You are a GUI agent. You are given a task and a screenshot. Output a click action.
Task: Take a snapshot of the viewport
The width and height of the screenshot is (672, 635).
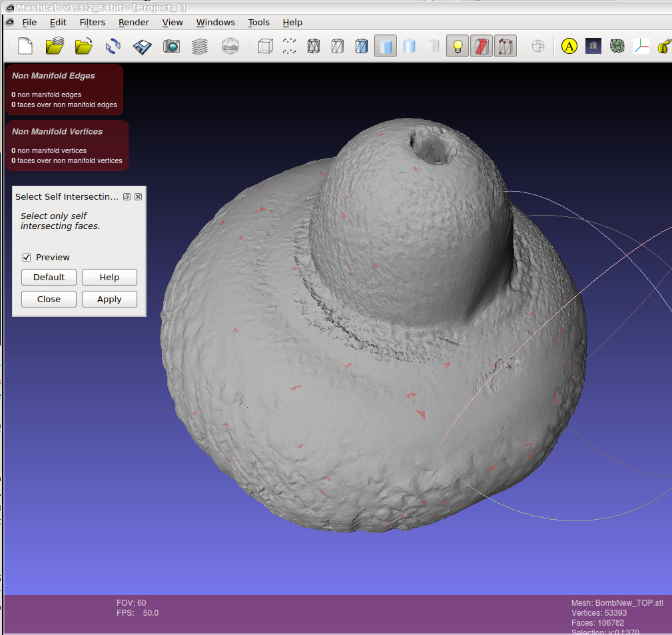tap(171, 46)
